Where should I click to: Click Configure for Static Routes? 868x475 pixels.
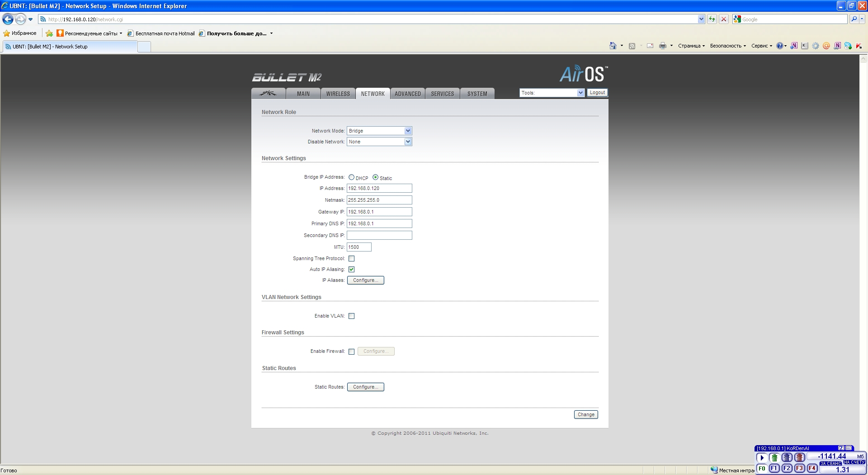[x=366, y=387]
